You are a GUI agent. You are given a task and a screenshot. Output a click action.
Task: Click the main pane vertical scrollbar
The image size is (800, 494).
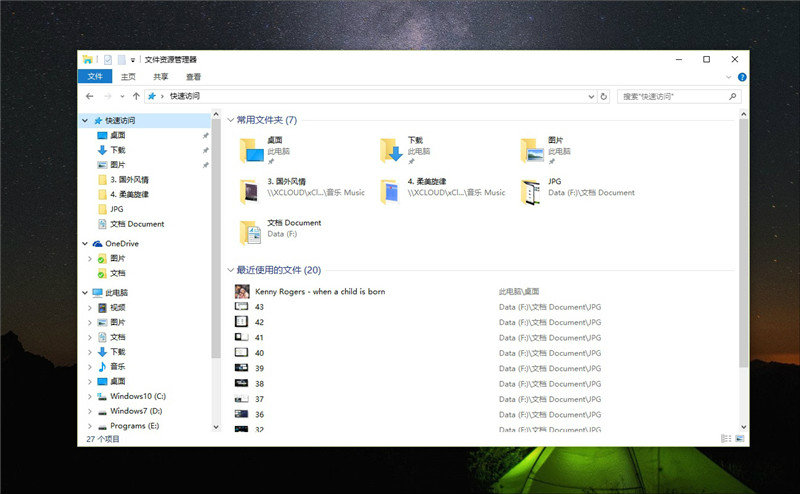click(x=742, y=240)
